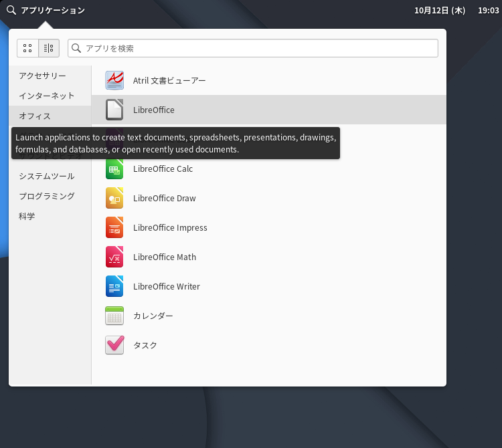The width and height of the screenshot is (502, 448).
Task: Launch the LibreOffice Start Center icon
Action: [x=114, y=110]
